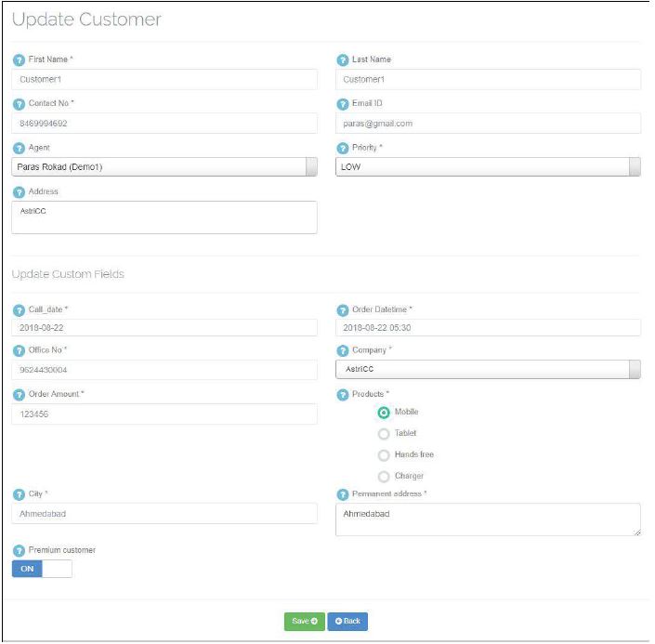Click the help icon next to Priority

click(x=342, y=148)
